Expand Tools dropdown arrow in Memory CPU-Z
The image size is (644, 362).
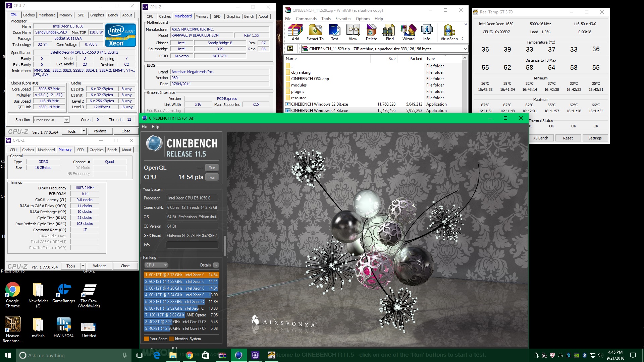coord(83,266)
